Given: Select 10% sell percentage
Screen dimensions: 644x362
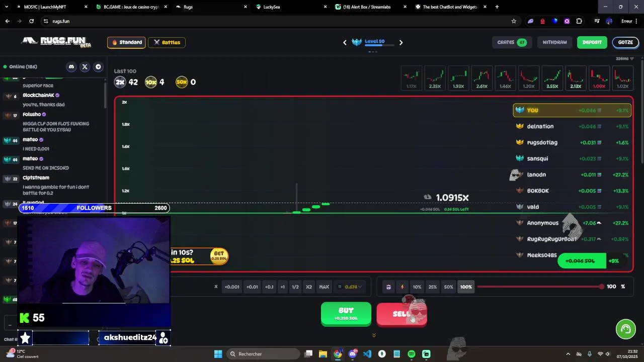Looking at the screenshot, I should 417,287.
